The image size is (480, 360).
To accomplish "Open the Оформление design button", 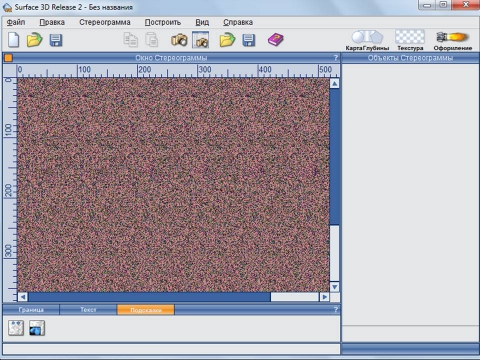I will 453,41.
